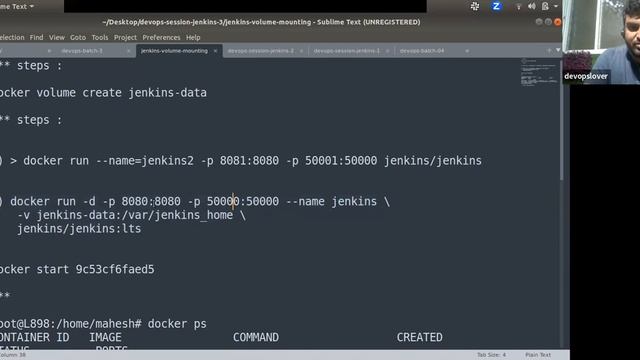Viewport: 640px width, 360px height.
Task: Switch to the jenkins-volume-mounting tab
Action: tap(174, 51)
